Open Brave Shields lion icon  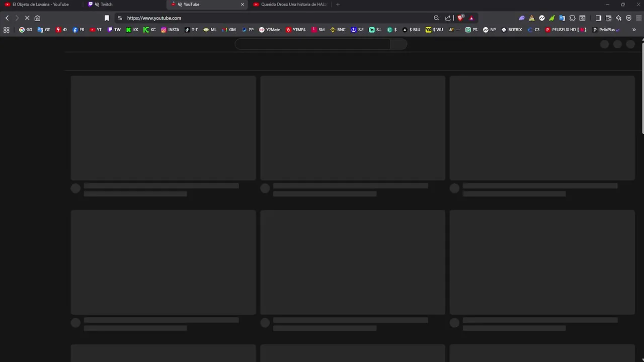[460, 18]
